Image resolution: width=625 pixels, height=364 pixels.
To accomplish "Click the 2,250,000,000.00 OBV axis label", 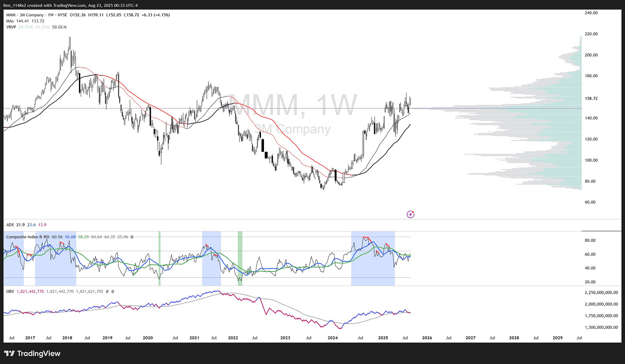I will [x=601, y=292].
